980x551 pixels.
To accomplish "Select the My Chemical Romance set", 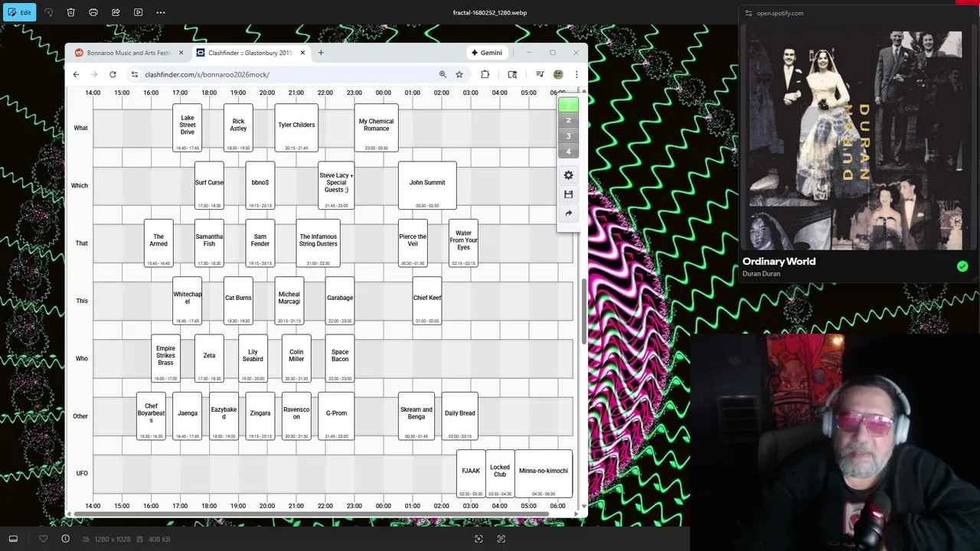I will tap(376, 128).
